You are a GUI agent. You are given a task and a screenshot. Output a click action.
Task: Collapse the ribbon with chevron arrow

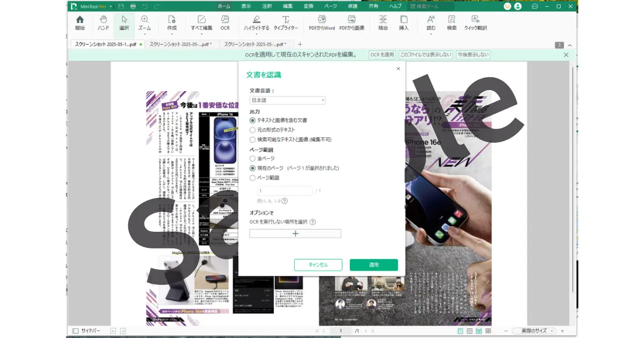click(x=570, y=45)
